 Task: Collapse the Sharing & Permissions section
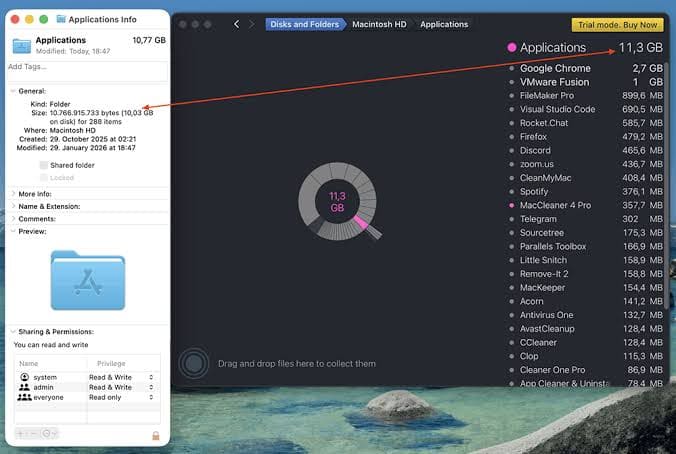13,331
